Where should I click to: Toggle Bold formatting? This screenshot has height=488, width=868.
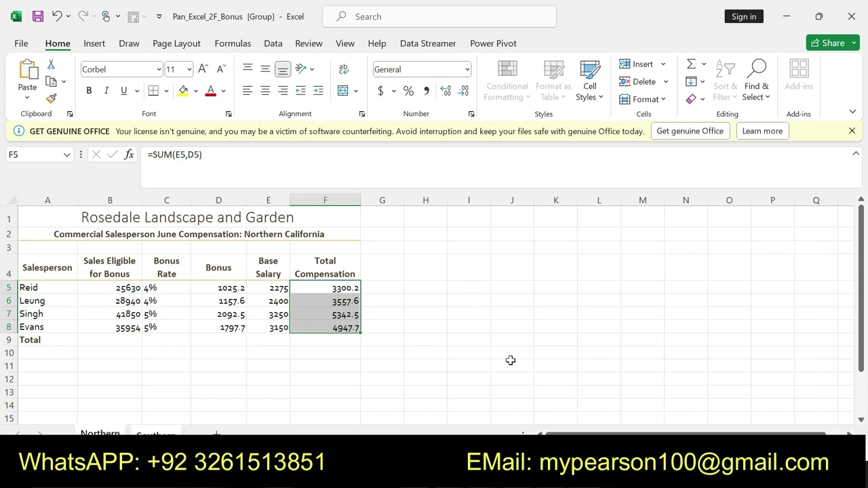pyautogui.click(x=89, y=90)
